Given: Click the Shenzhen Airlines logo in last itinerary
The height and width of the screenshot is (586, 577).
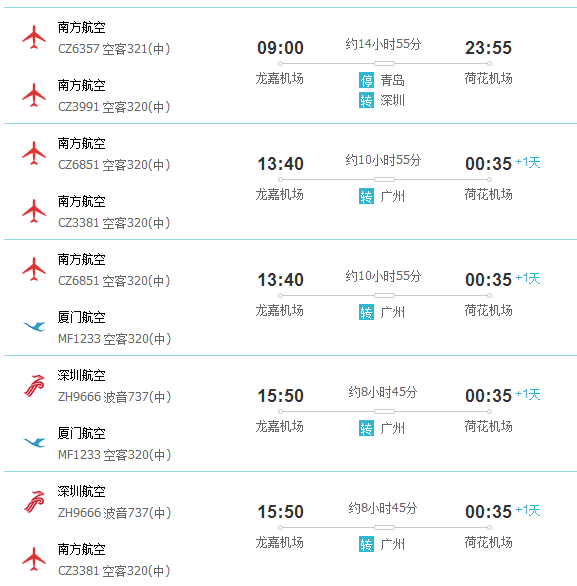Looking at the screenshot, I should pos(34,501).
